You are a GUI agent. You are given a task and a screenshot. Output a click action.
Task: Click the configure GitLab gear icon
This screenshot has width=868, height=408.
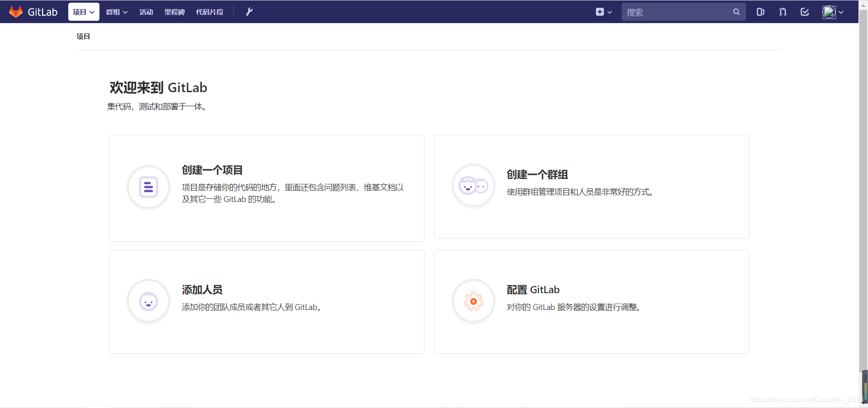point(473,301)
